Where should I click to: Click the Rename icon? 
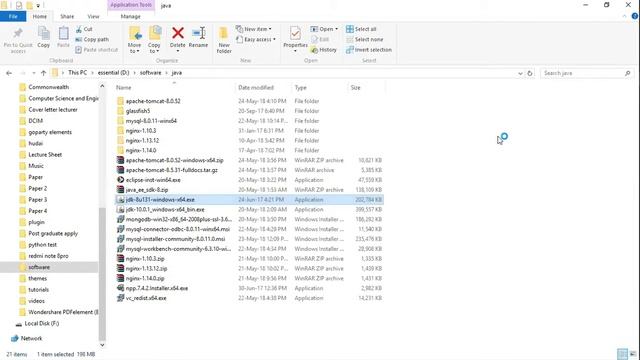pyautogui.click(x=198, y=33)
